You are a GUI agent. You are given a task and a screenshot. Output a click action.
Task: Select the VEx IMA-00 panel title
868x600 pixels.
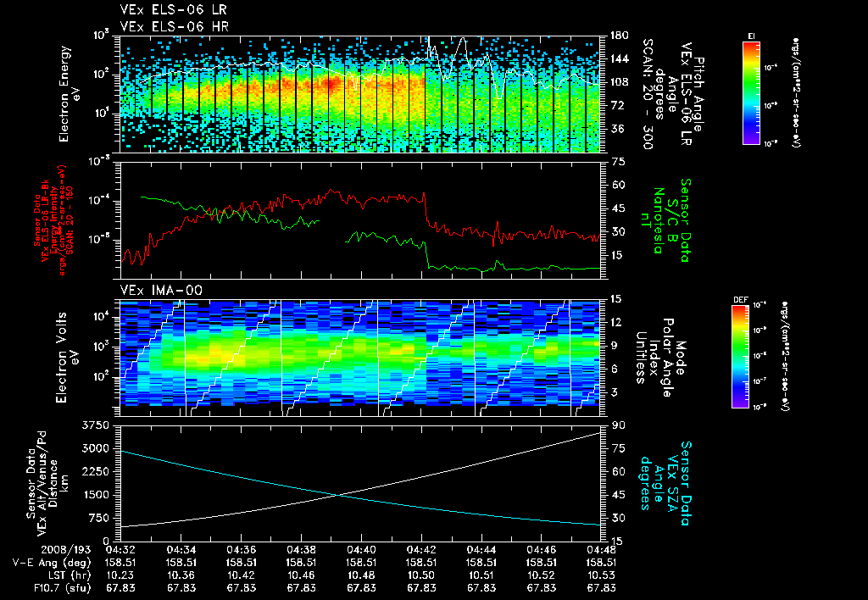tap(161, 291)
